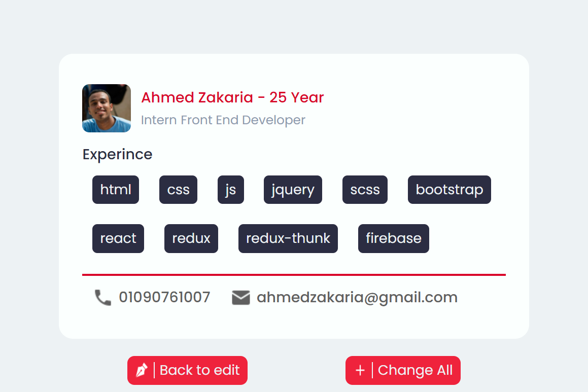The height and width of the screenshot is (392, 588).
Task: Select the redux skill tag
Action: [x=191, y=238]
